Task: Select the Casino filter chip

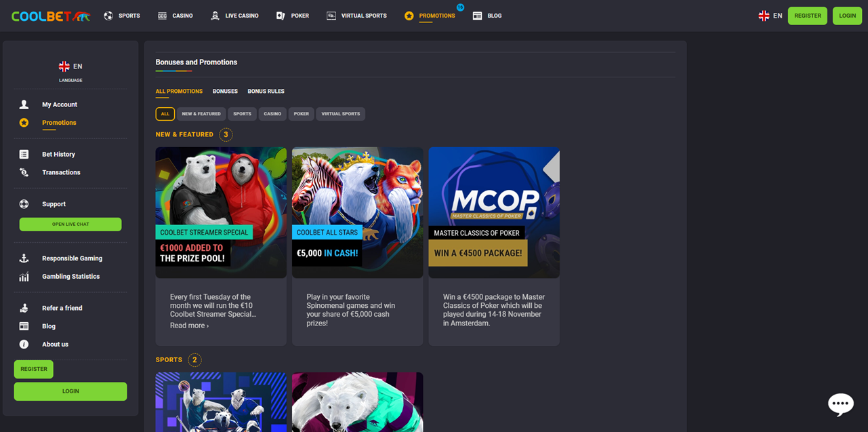Action: [272, 114]
